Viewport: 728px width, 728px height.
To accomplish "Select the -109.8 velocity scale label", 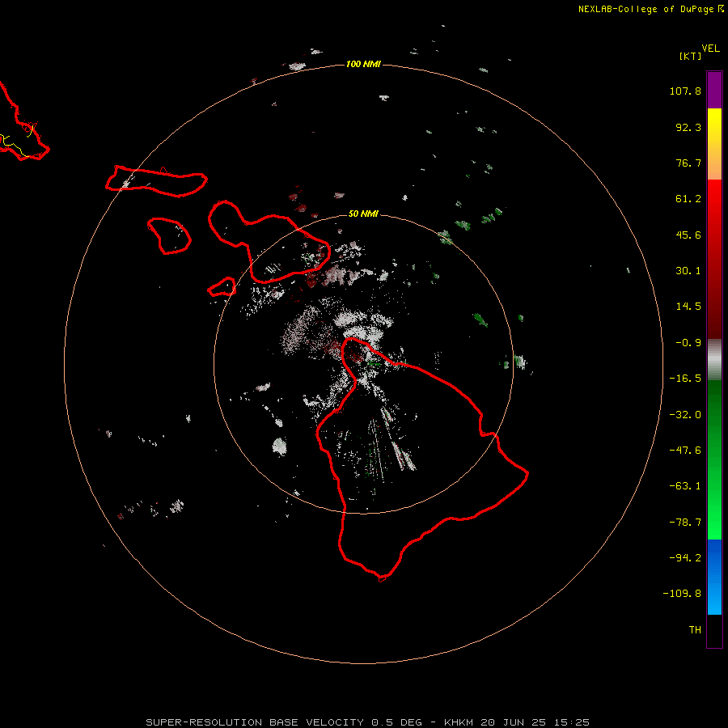I will [x=682, y=594].
